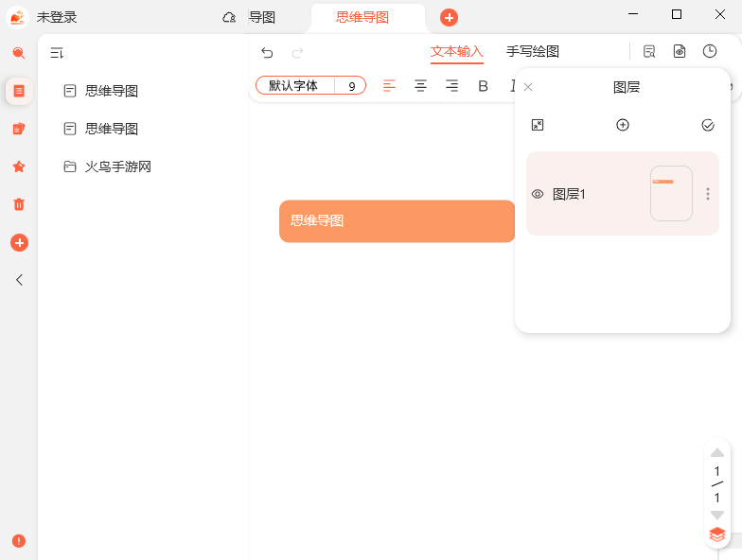The image size is (742, 560).
Task: Minimize the window
Action: pos(633,14)
